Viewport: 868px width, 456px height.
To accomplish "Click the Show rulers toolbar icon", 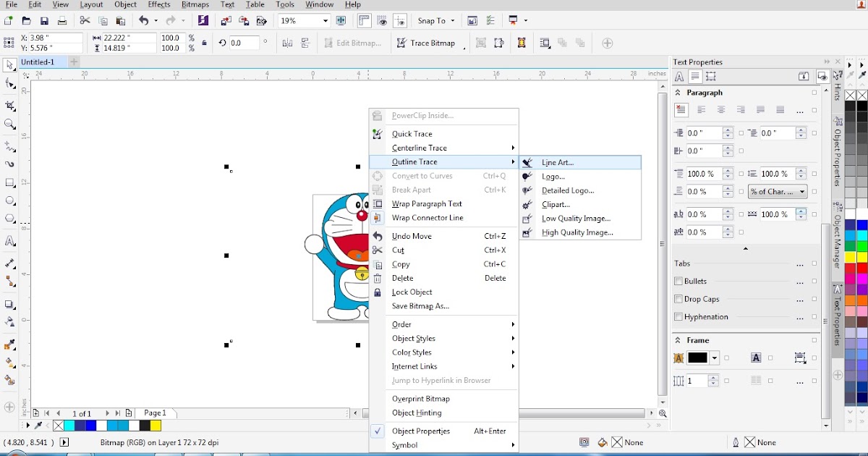I will [364, 21].
